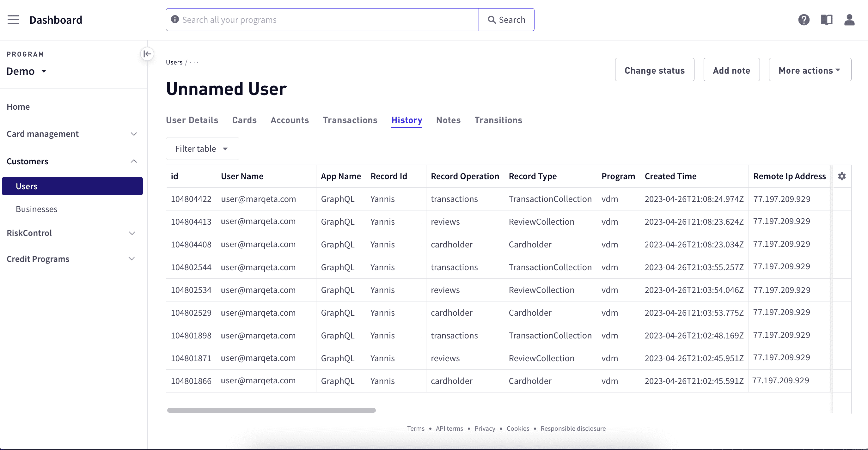Click the Change status button
Image resolution: width=868 pixels, height=450 pixels.
654,70
